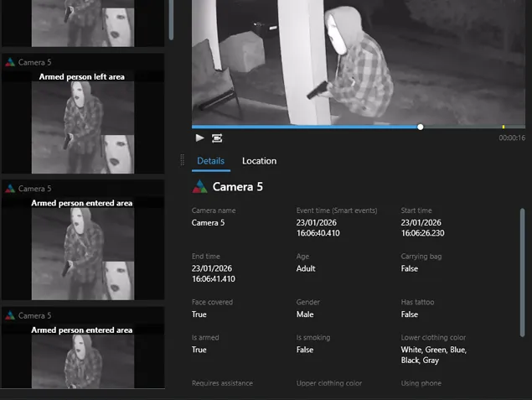Click the Has tattoo value False
This screenshot has width=532, height=400.
[409, 314]
